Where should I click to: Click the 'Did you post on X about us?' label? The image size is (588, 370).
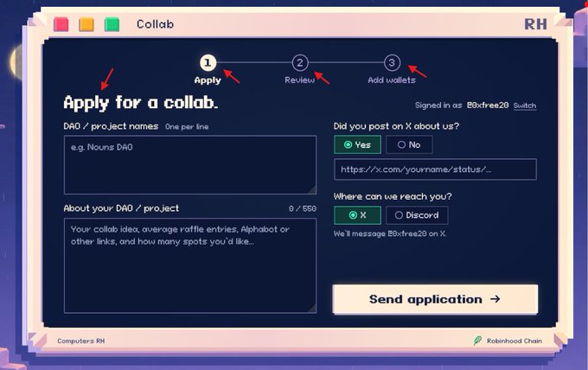pos(396,126)
